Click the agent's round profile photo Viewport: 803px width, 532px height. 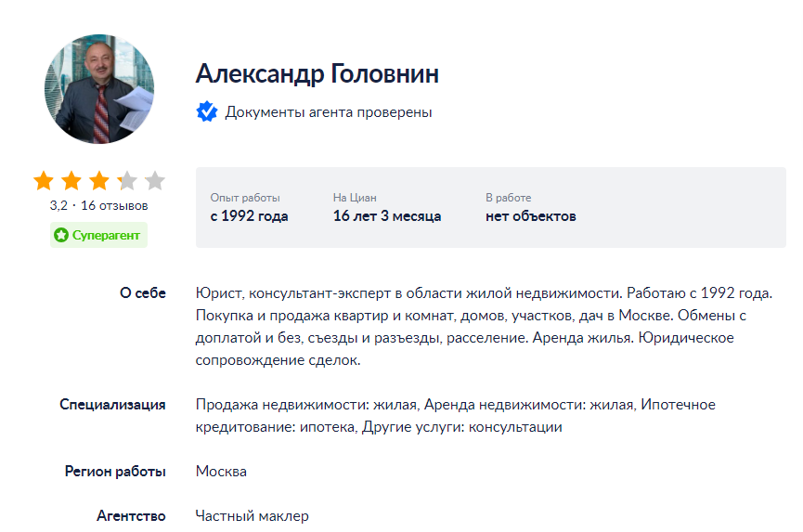[99, 89]
